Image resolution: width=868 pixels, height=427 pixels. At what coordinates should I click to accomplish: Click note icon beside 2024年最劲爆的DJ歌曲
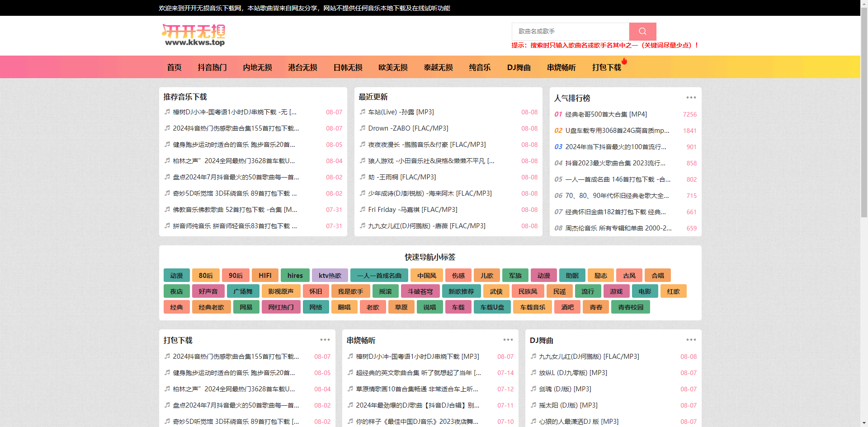click(350, 405)
